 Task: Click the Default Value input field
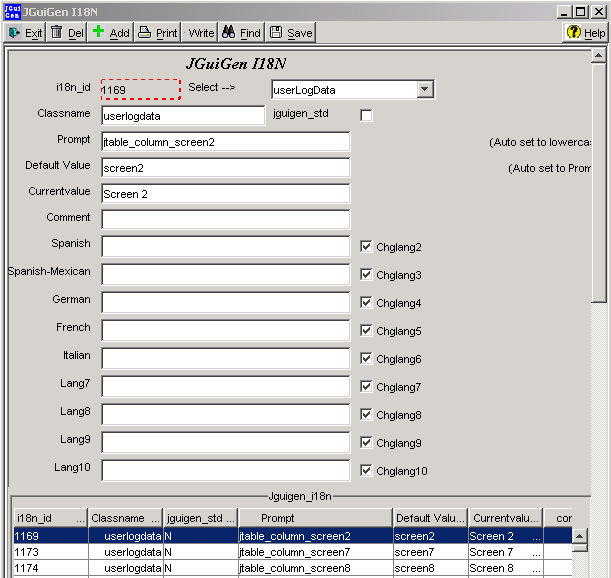(226, 168)
